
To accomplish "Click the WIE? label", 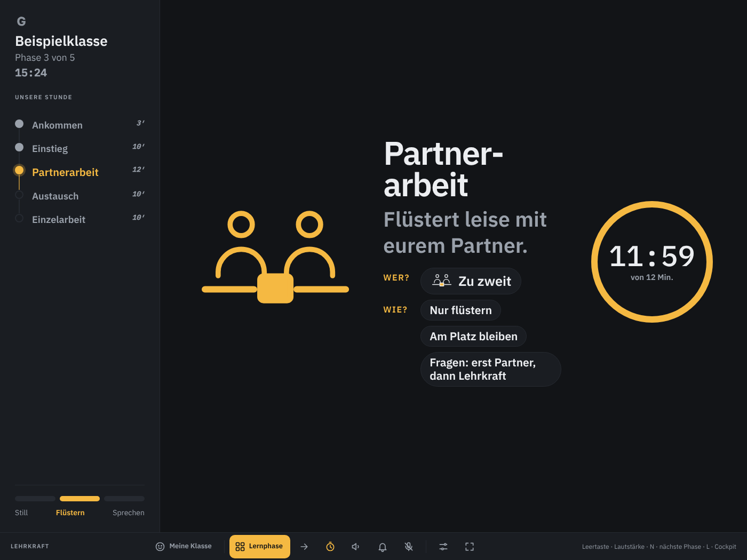I will (x=395, y=310).
